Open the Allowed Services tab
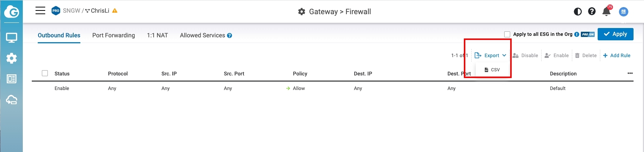Screen dimensions: 644x152 [202, 35]
